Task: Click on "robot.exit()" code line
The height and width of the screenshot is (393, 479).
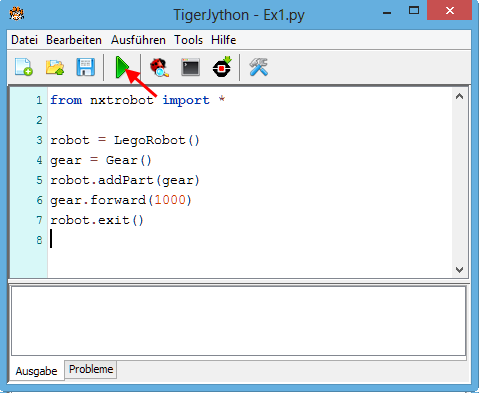Action: click(97, 220)
